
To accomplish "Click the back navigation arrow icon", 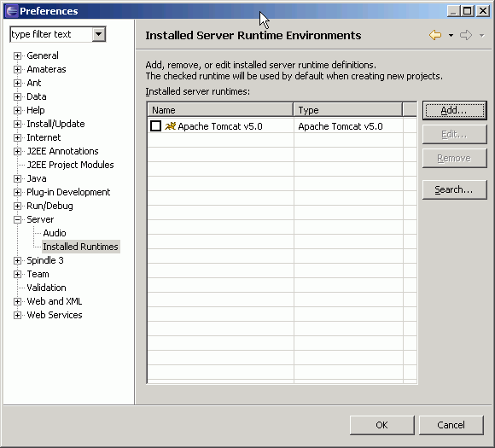I will tap(435, 35).
